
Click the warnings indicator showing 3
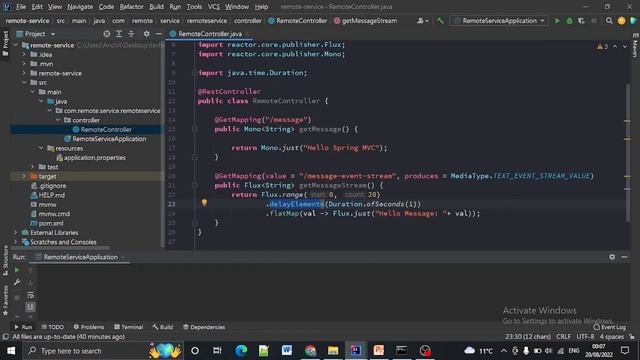click(602, 47)
